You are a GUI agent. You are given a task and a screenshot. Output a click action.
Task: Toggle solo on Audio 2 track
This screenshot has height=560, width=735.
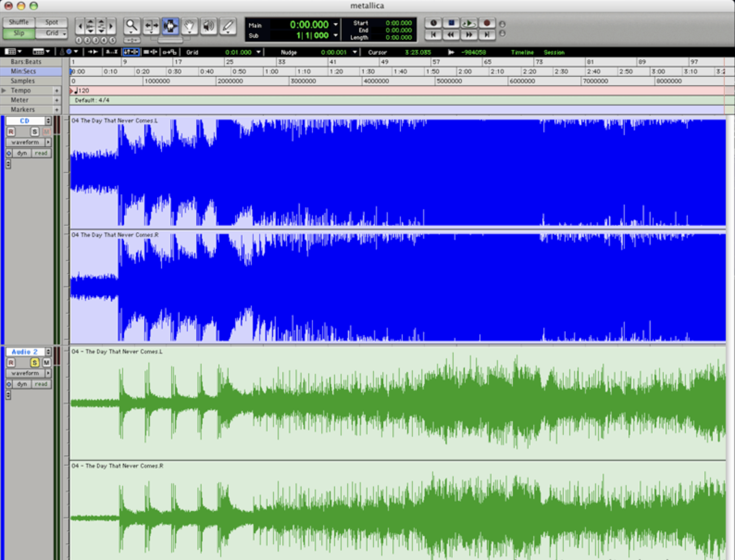coord(35,363)
